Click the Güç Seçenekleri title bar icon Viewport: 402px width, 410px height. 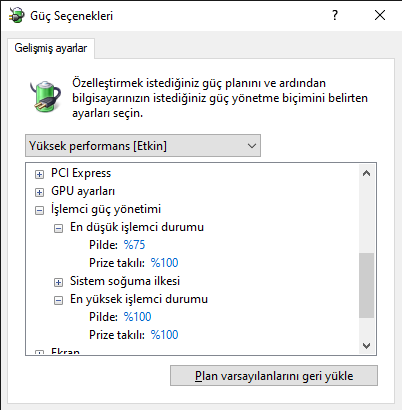click(17, 15)
